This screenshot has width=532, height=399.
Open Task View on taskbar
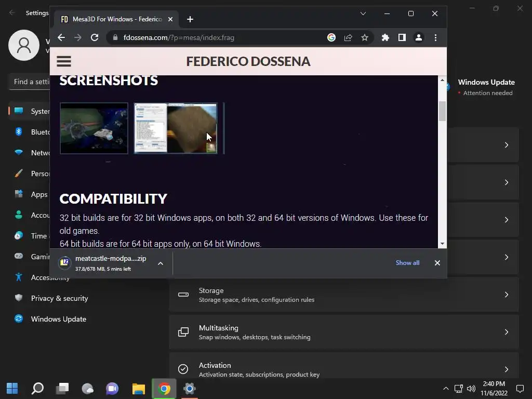(62, 389)
